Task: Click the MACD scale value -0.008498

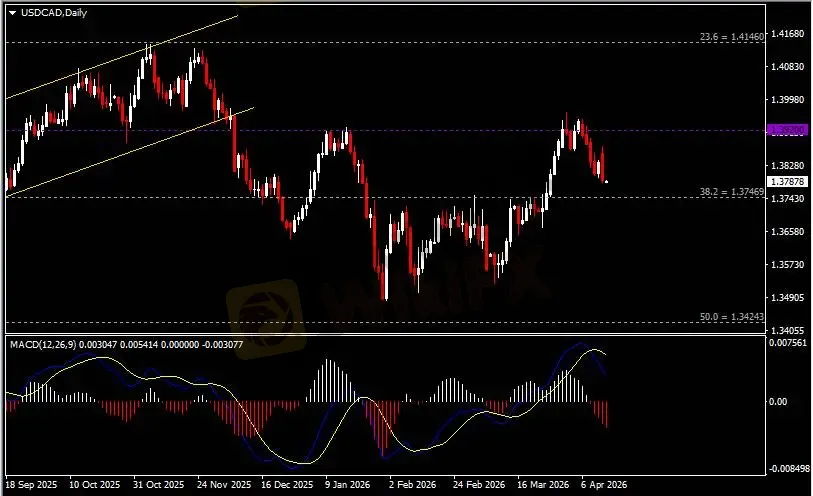Action: [x=789, y=469]
